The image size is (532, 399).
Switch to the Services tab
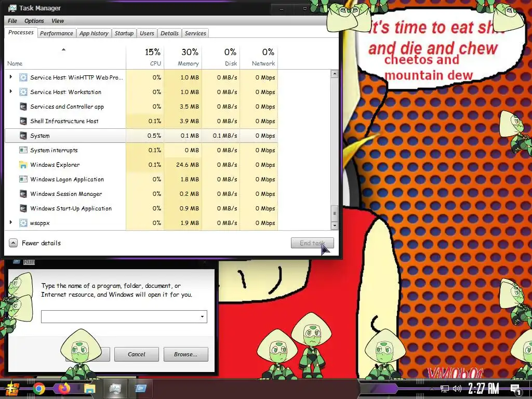[195, 33]
